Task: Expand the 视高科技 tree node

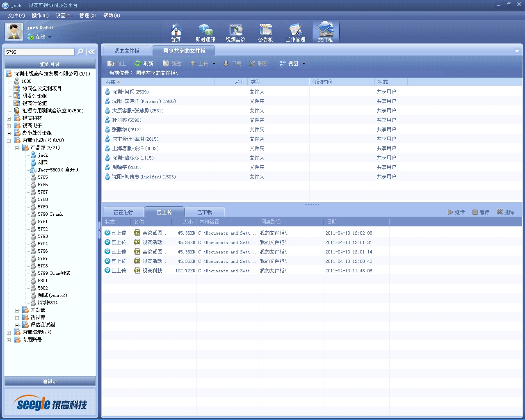Action: [x=9, y=119]
